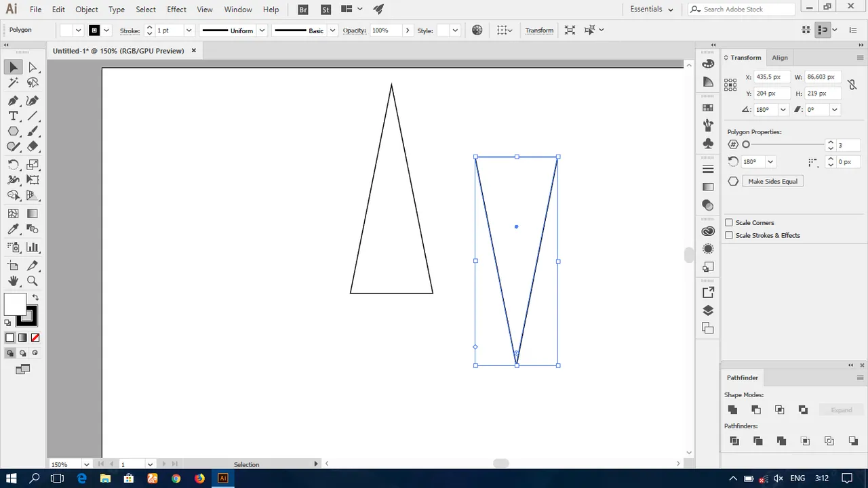The width and height of the screenshot is (868, 488).
Task: Select the Type tool
Action: 14,116
